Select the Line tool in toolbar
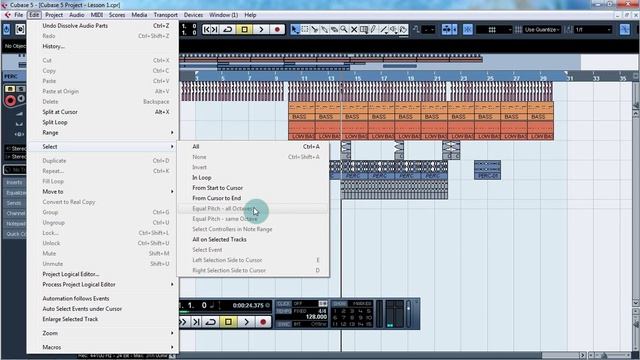640x360 pixels. point(384,29)
